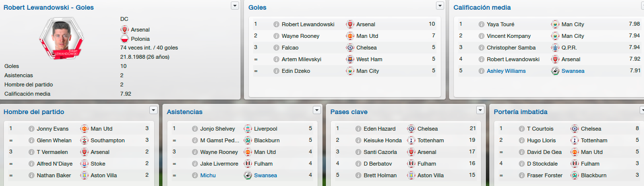This screenshot has width=644, height=186.
Task: Open the Pases clave panel dropdown
Action: click(481, 110)
